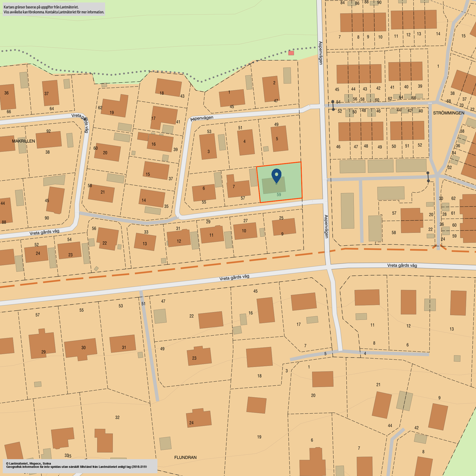
Task: Click the orange dashed boundary line
Action: (x=186, y=266)
